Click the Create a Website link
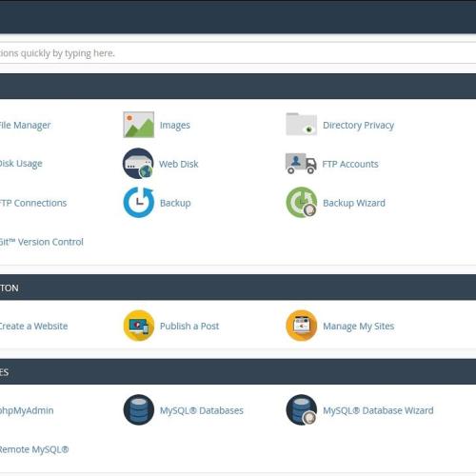This screenshot has height=476, width=476. coord(33,326)
